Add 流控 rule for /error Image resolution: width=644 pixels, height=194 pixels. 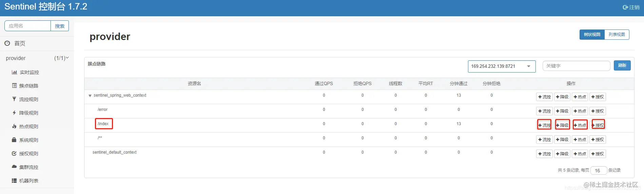point(544,111)
